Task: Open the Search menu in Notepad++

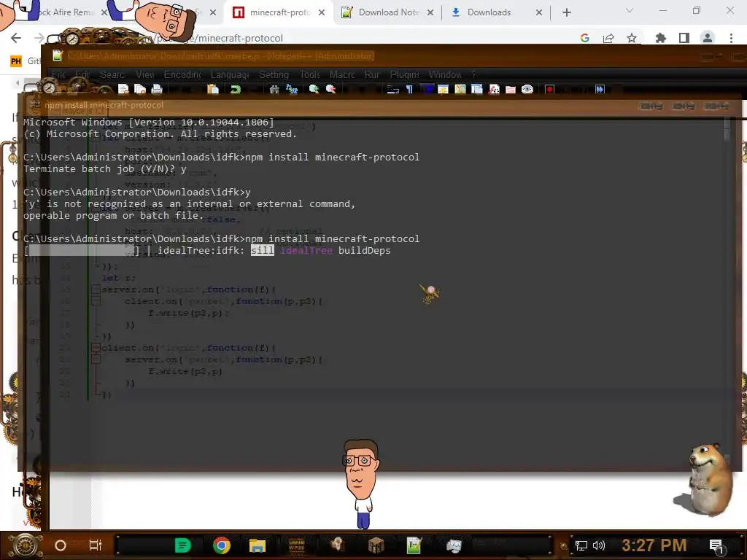Action: 112,75
